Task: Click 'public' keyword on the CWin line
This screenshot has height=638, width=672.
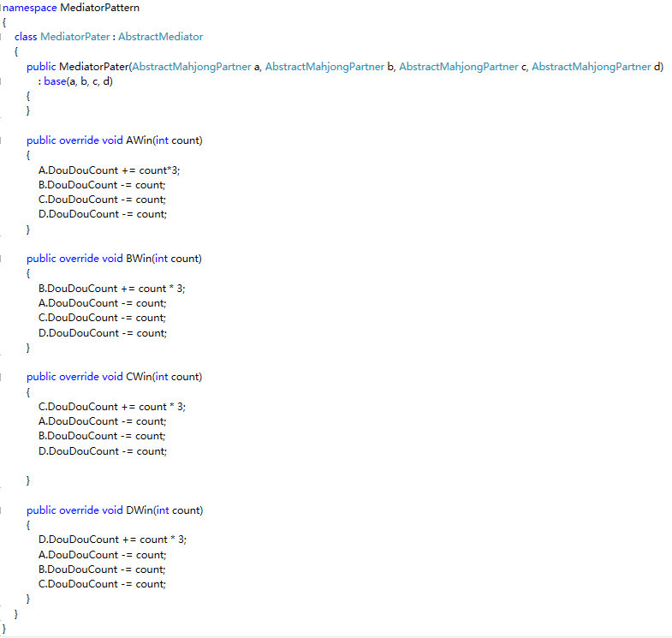Action: click(x=41, y=377)
